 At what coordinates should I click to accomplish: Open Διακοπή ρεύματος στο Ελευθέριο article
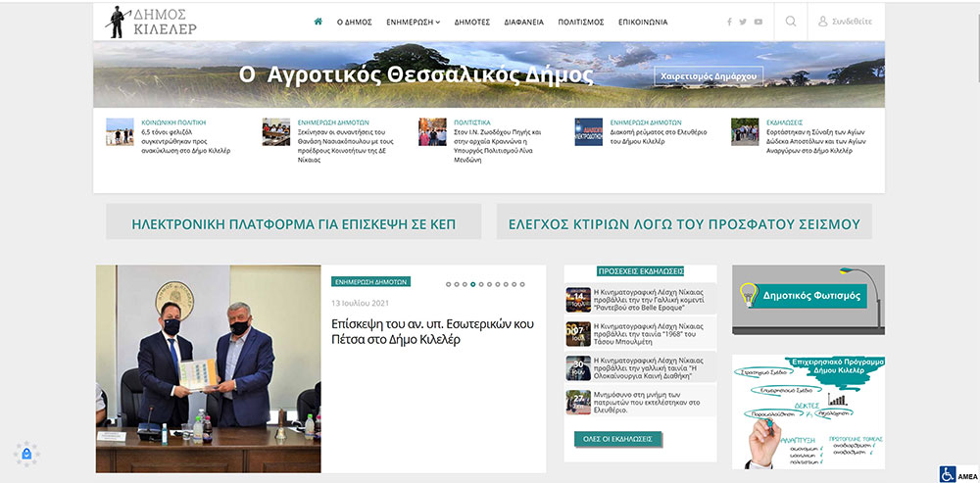pos(659,137)
